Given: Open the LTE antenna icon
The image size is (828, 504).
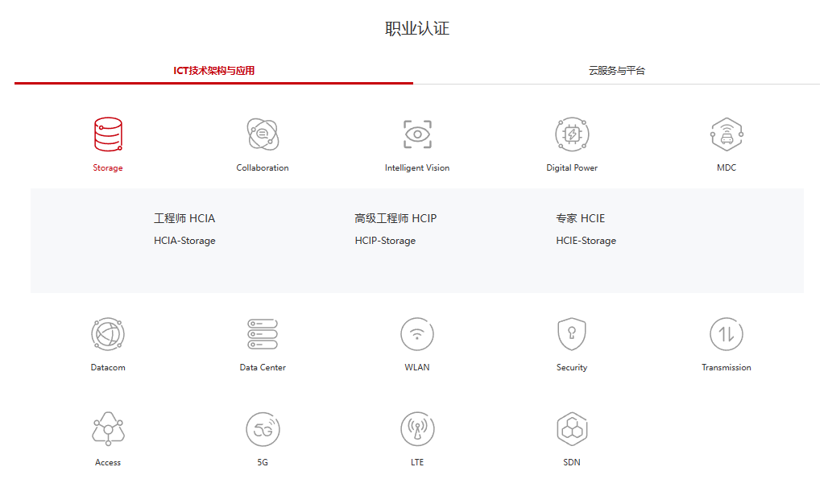Looking at the screenshot, I should 417,428.
